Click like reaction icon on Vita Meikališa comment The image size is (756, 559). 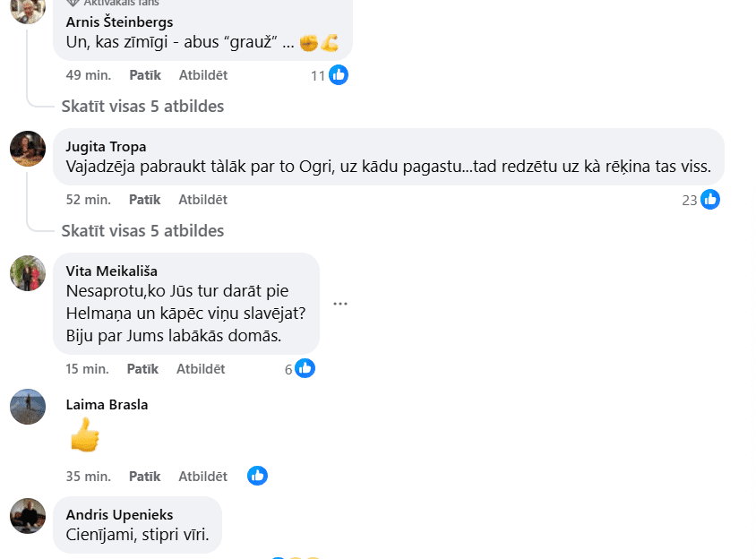[305, 368]
